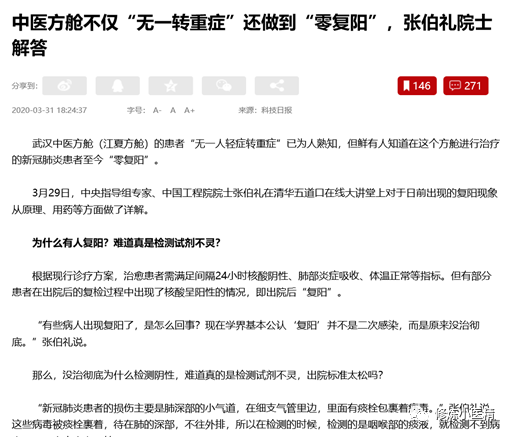Click the 分享到 label
This screenshot has width=511, height=437.
[x=24, y=86]
